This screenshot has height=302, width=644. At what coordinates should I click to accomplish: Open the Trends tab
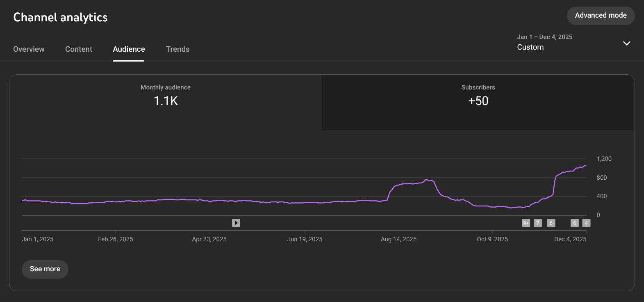point(177,49)
